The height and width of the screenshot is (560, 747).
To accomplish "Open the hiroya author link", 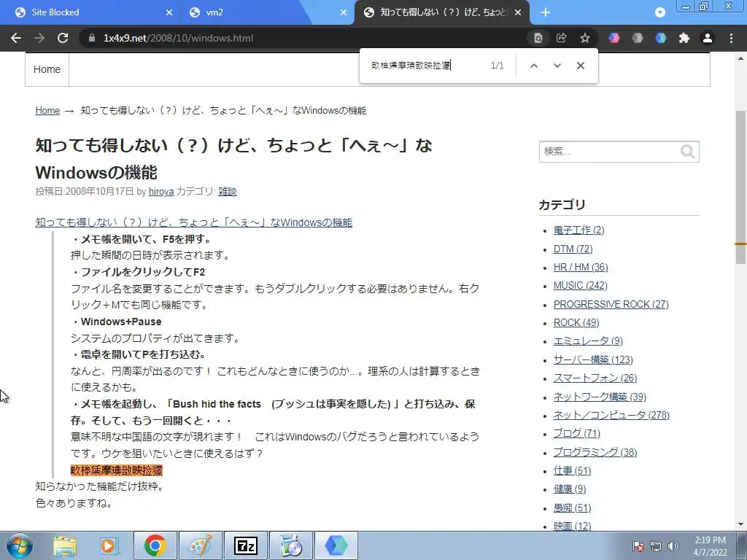I will pyautogui.click(x=161, y=192).
